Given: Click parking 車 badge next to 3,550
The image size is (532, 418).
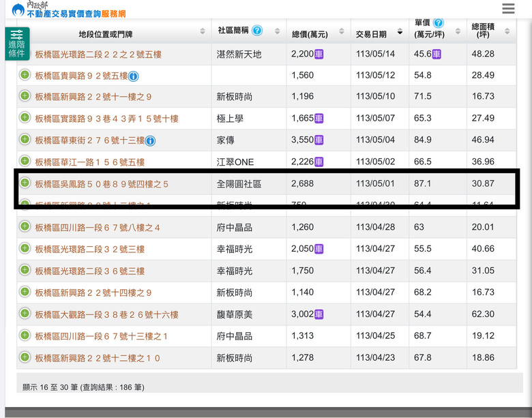Looking at the screenshot, I should (319, 140).
